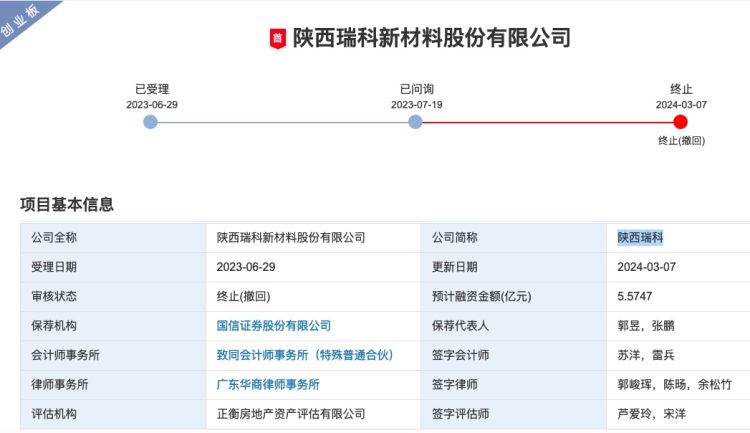This screenshot has height=433, width=750.
Task: Click the 公司全称 label cell
Action: (113, 238)
